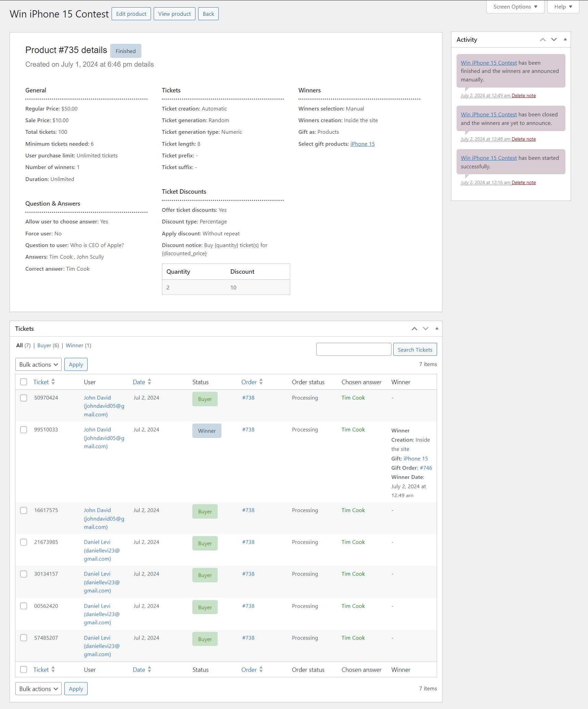Check ticket 99510033 winner row

click(x=24, y=429)
